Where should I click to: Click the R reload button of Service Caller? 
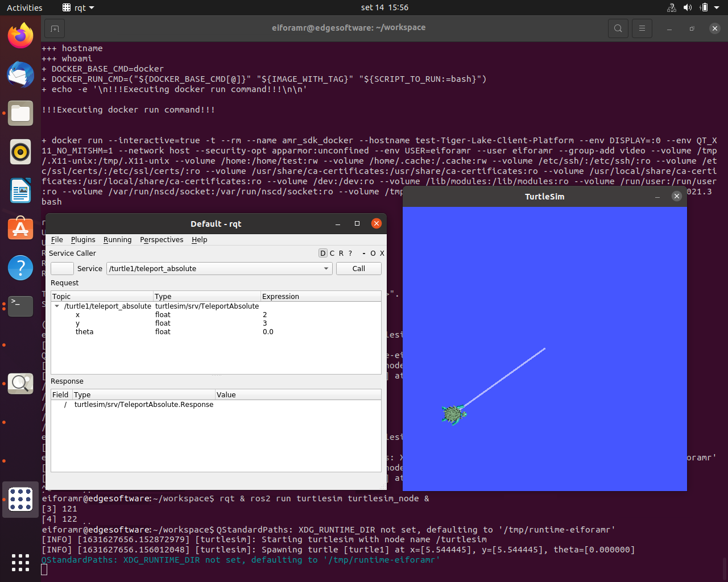tap(341, 253)
